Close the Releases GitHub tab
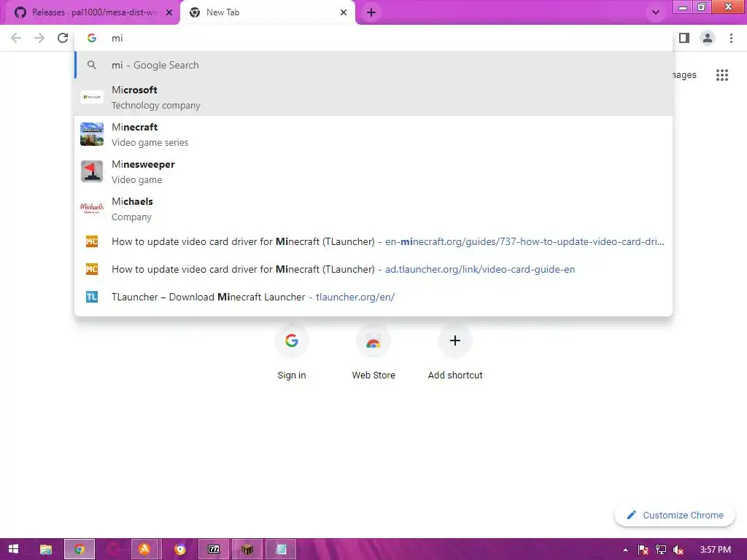 (169, 12)
